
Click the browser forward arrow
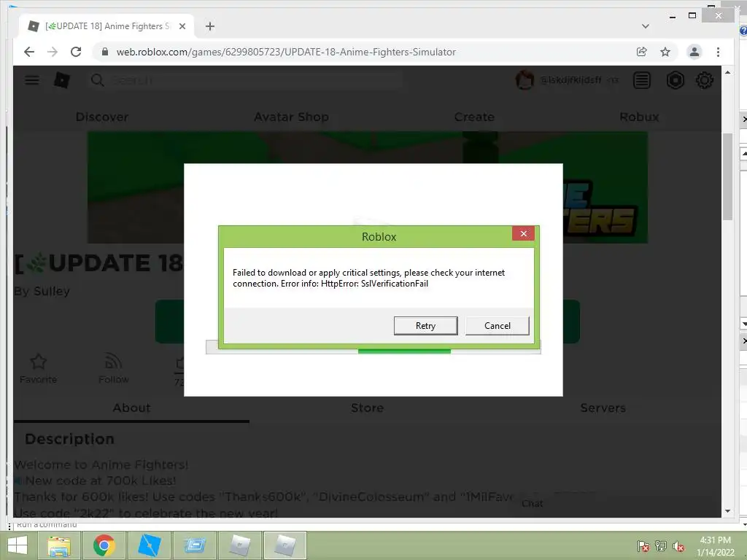point(53,52)
